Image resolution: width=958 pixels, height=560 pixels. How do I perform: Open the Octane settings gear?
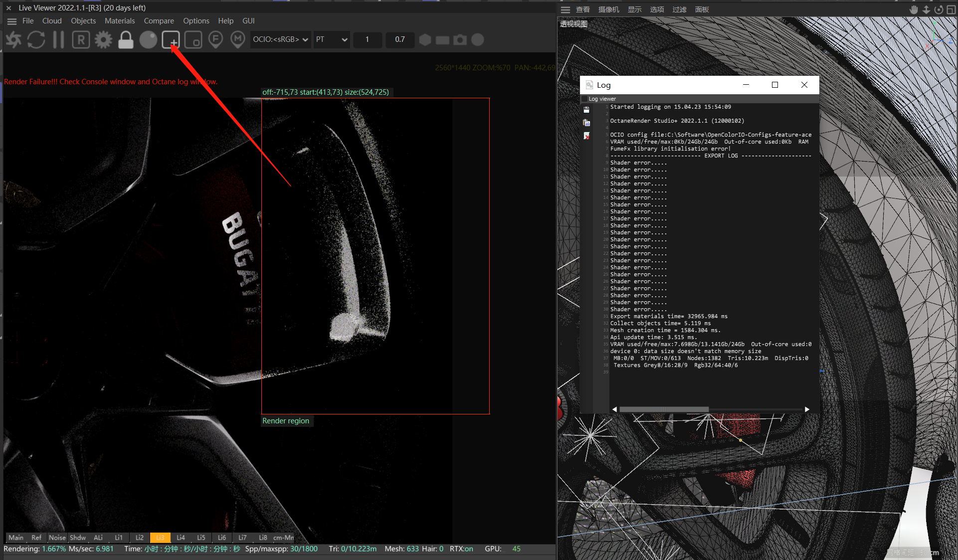[104, 40]
